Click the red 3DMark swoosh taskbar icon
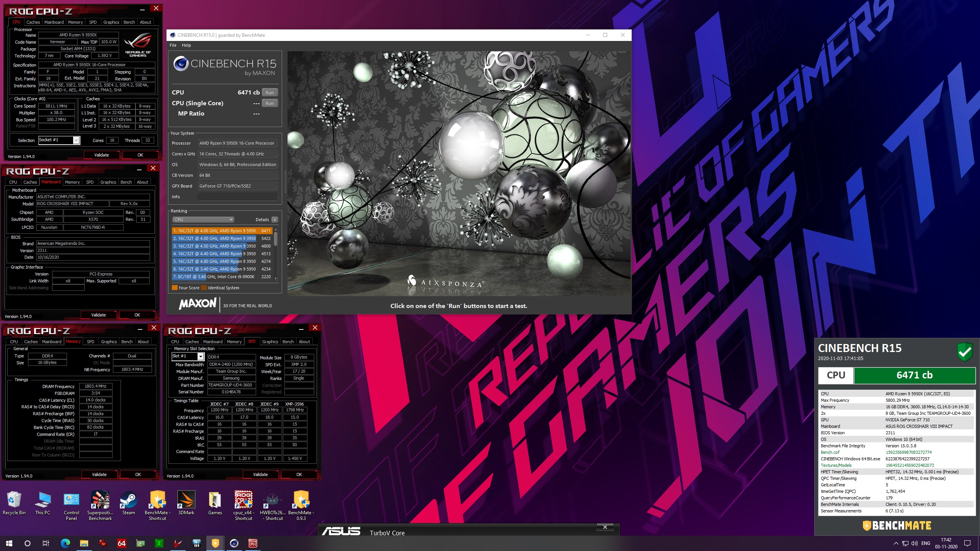 tap(178, 543)
